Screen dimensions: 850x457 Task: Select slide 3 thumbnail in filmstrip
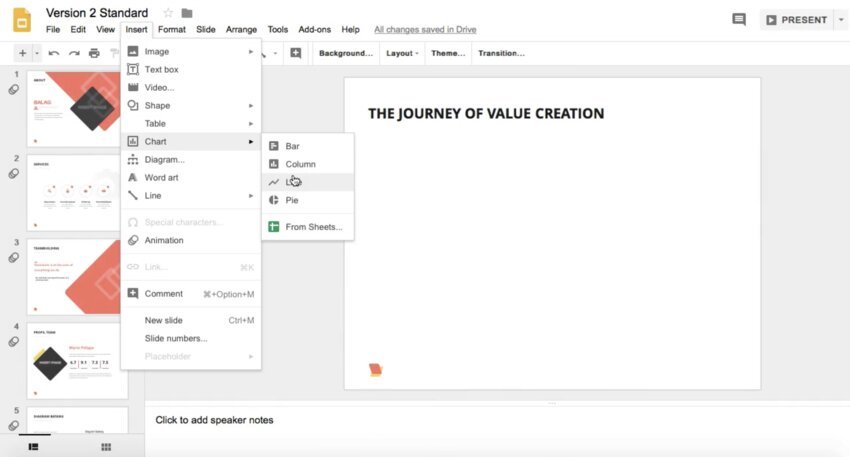click(78, 275)
